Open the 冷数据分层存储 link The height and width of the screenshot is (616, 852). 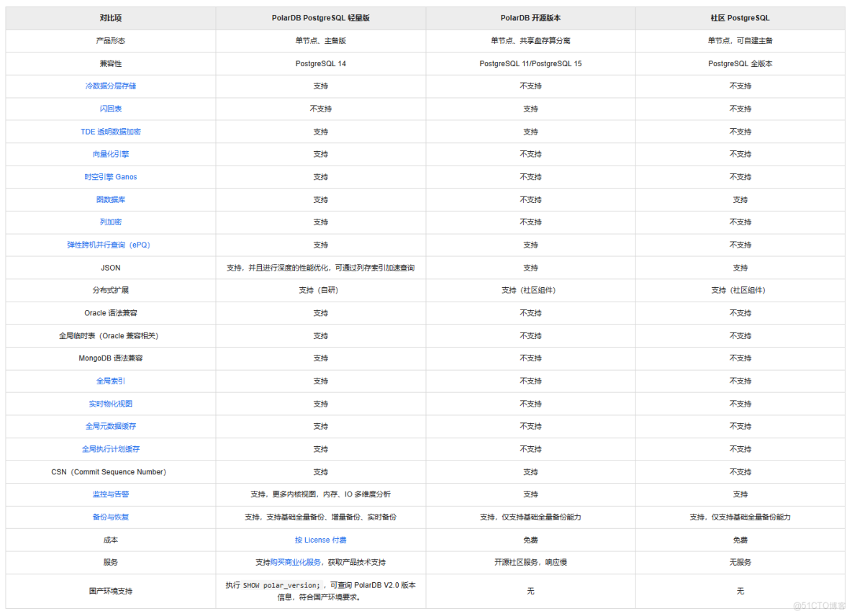[x=110, y=86]
